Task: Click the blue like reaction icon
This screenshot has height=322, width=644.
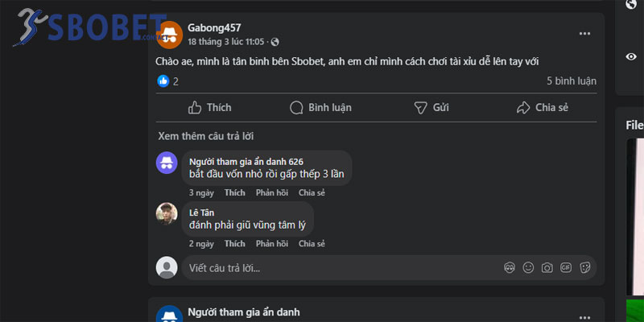Action: pyautogui.click(x=163, y=81)
